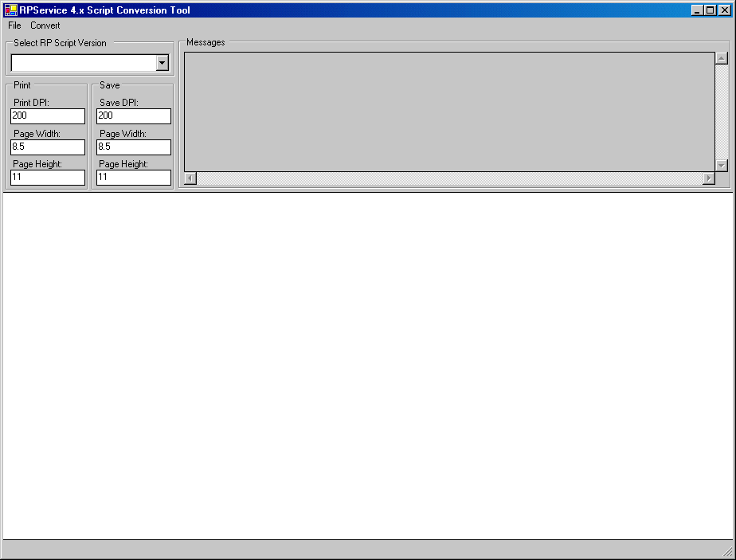Focus the Print Page Height field

48,178
